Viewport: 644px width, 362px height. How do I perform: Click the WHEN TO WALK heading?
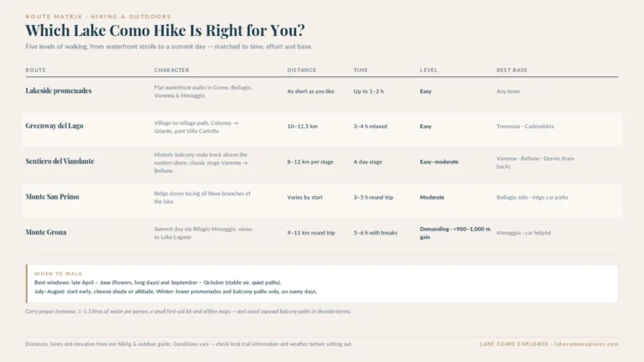[x=59, y=273]
